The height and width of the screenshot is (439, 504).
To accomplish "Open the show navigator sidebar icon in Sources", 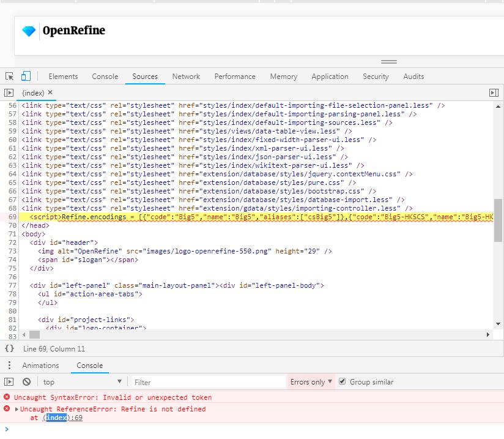I will click(8, 92).
